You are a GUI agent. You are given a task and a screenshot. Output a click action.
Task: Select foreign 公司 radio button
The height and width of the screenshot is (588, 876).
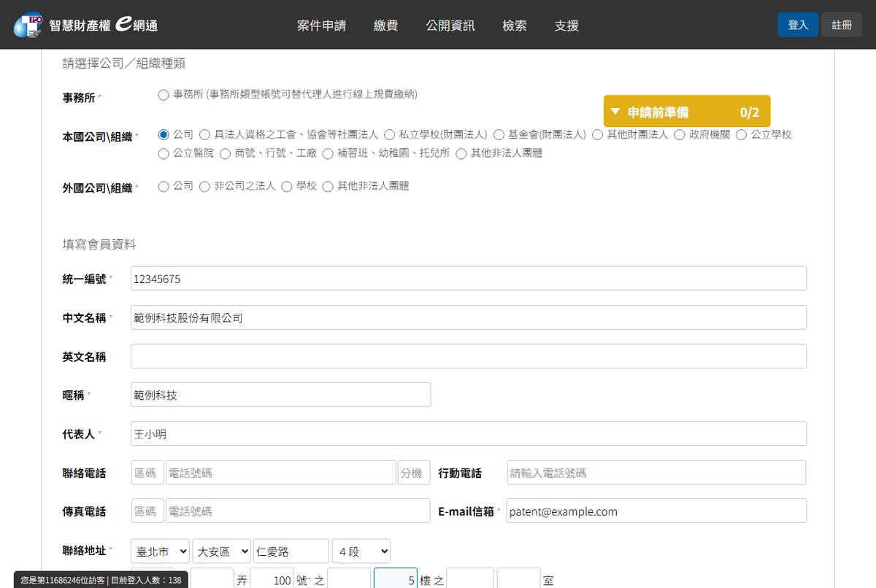164,187
